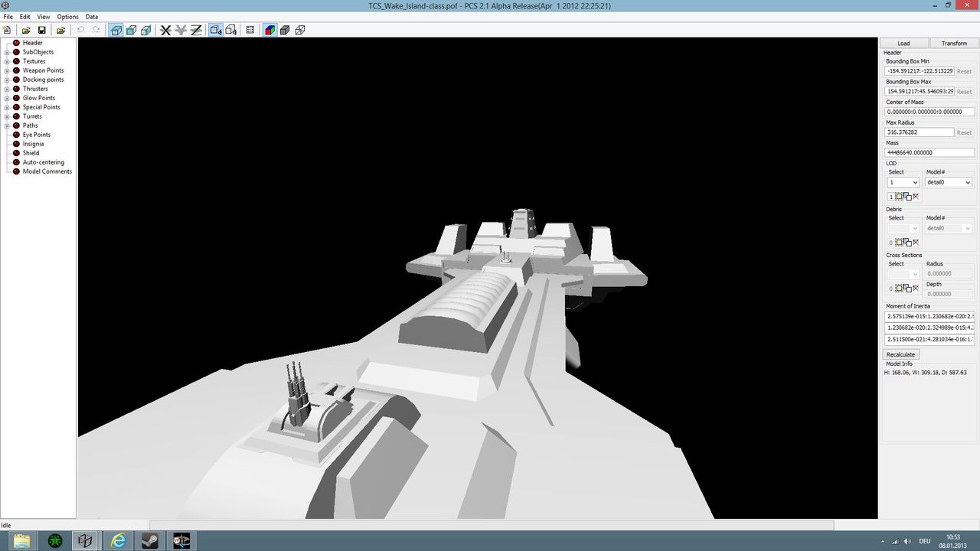Toggle the gray solid cube view
The width and height of the screenshot is (980, 551).
pyautogui.click(x=285, y=30)
